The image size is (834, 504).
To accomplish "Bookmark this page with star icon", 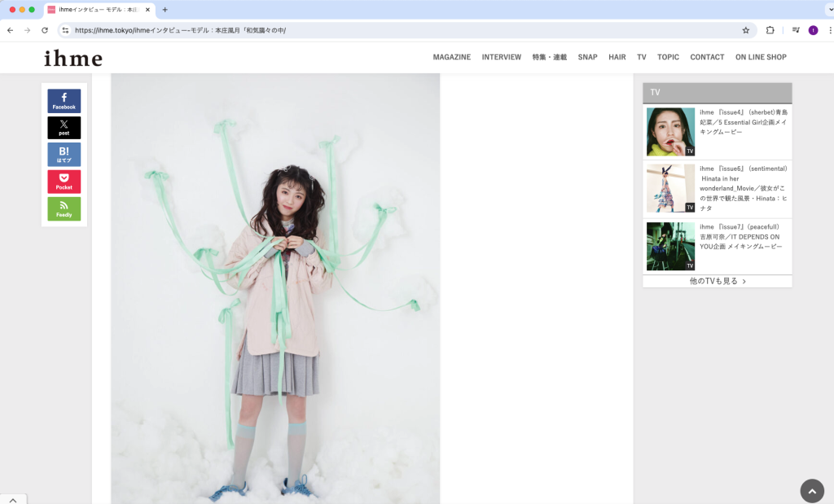I will pos(745,30).
